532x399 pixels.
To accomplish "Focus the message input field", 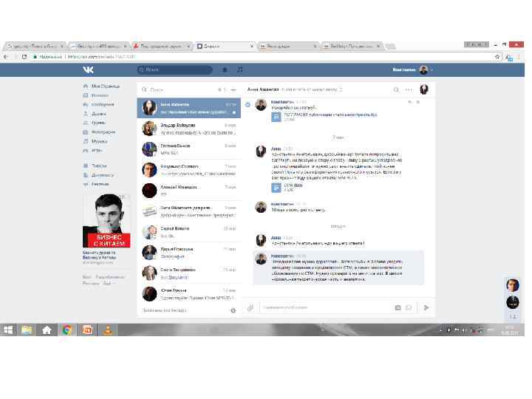I will pyautogui.click(x=326, y=307).
